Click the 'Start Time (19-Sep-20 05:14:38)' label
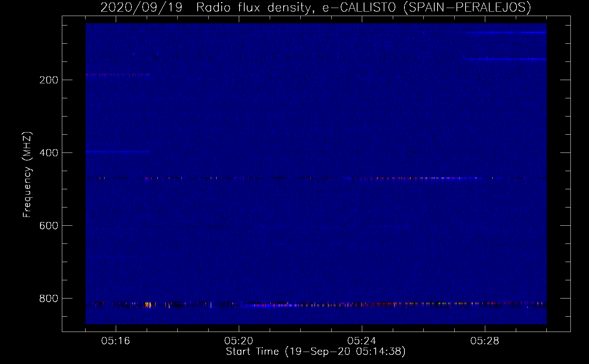This screenshot has width=589, height=364. pyautogui.click(x=316, y=352)
